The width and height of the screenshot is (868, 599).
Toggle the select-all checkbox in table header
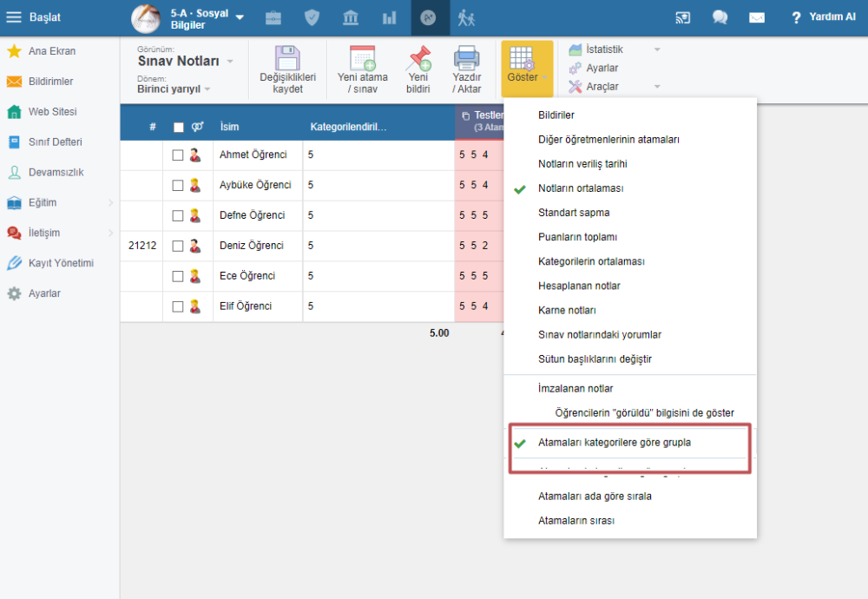178,128
